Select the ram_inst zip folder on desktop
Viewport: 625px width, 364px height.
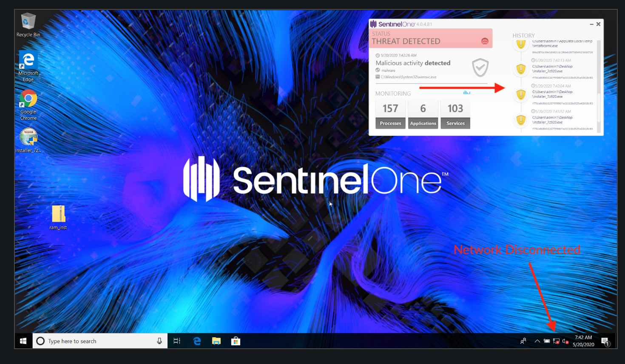(58, 217)
